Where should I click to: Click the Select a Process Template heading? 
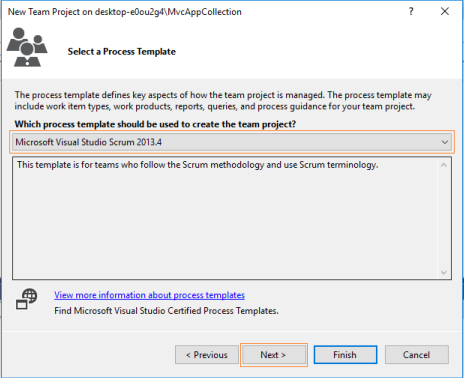click(122, 52)
